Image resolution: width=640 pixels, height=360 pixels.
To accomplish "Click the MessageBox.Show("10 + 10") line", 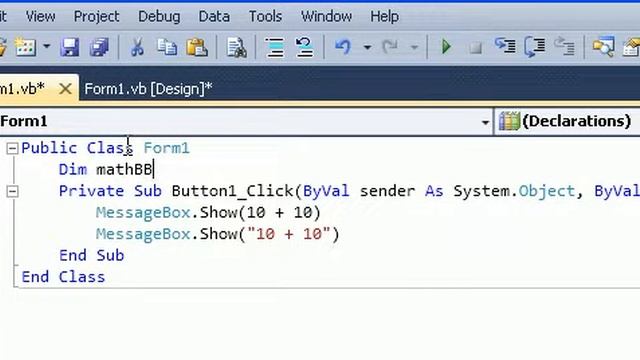I will (x=218, y=234).
